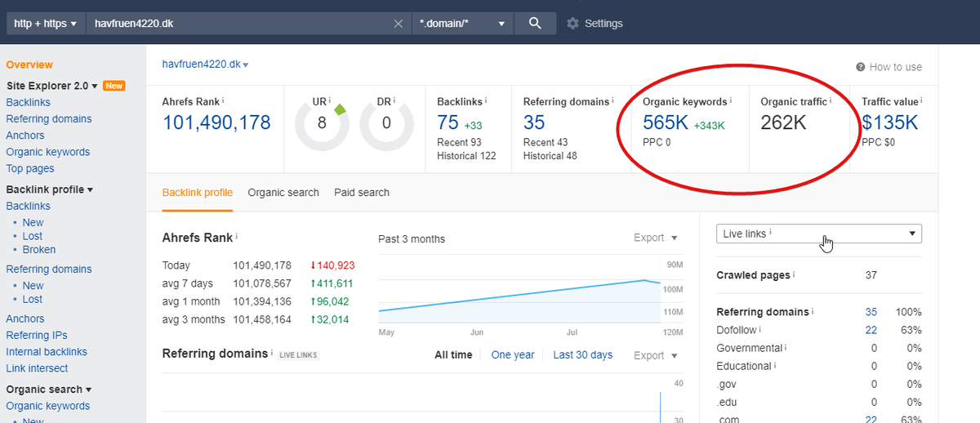Select All time range for referring domains
This screenshot has width=980, height=423.
pyautogui.click(x=453, y=355)
